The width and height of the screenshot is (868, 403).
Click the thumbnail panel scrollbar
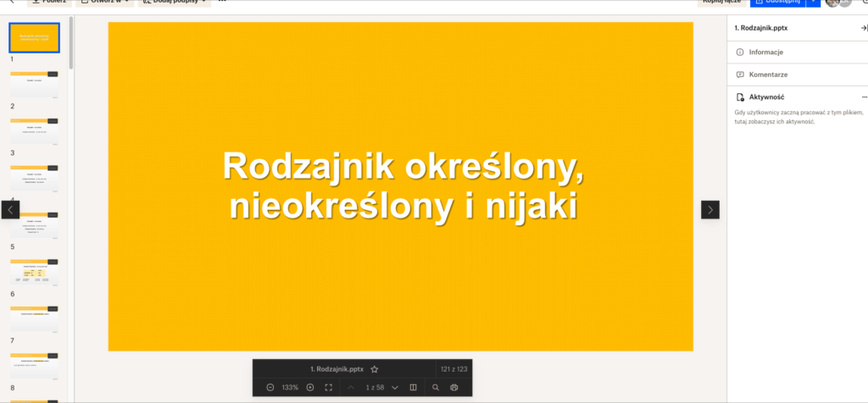71,42
